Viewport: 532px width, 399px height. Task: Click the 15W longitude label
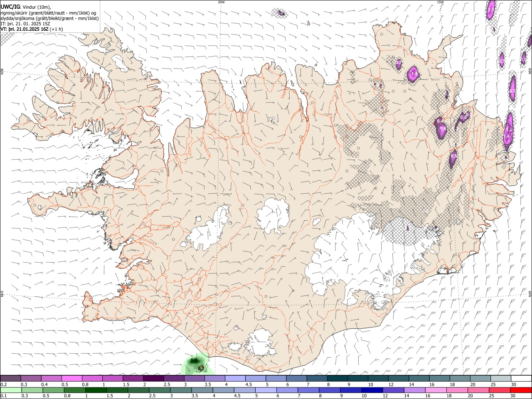(x=440, y=2)
